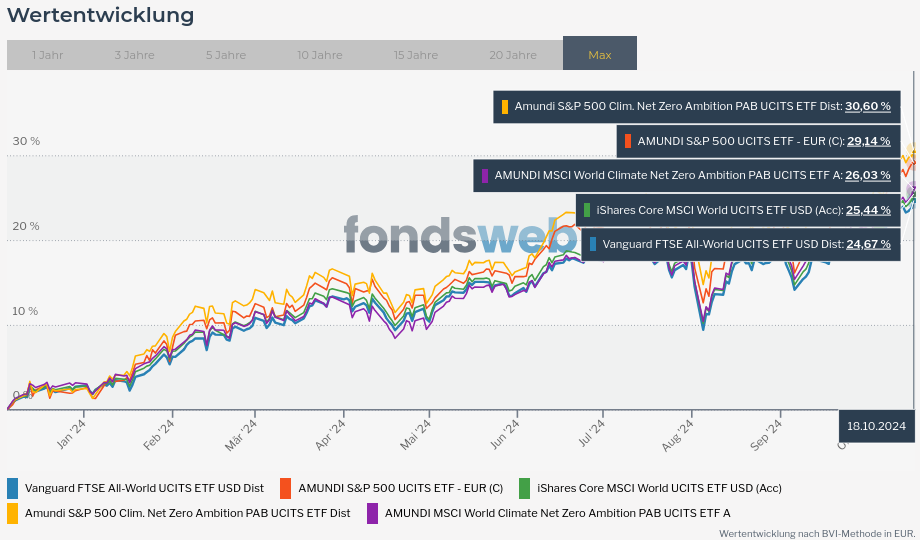Click the 18.10.2024 date marker
This screenshot has width=920, height=540.
[x=876, y=426]
